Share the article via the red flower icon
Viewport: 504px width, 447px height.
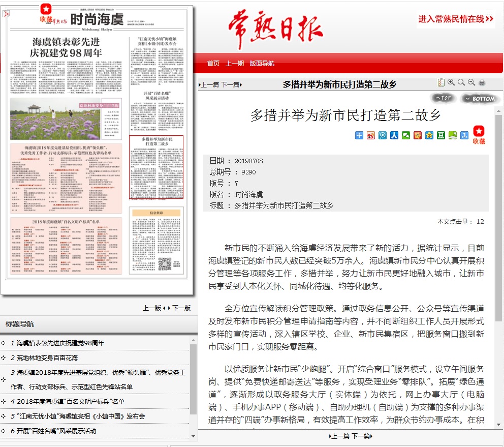point(418,135)
